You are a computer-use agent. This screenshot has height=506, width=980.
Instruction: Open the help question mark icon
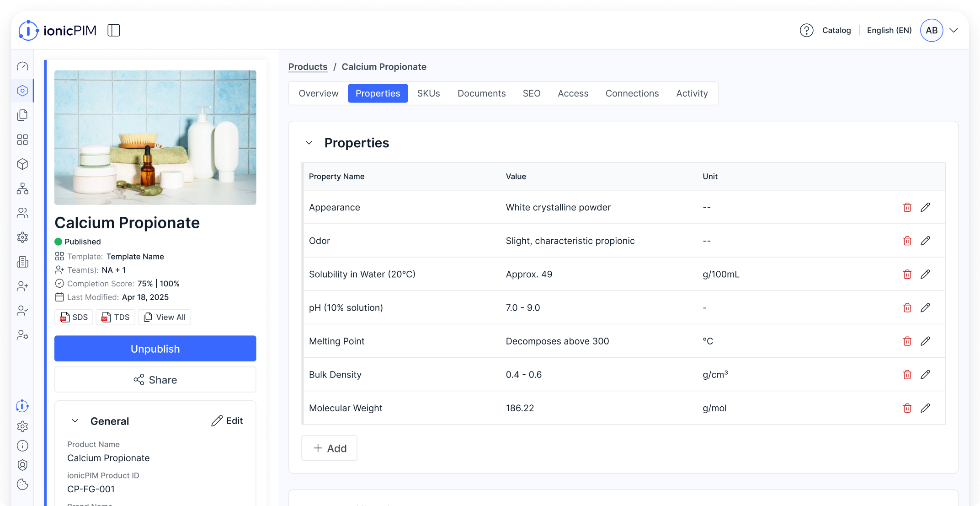point(806,30)
